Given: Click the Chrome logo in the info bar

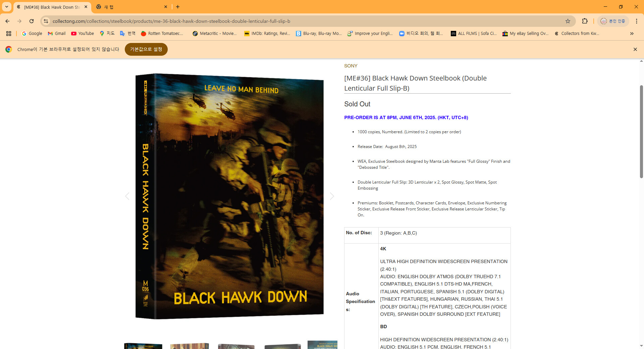Looking at the screenshot, I should [9, 49].
